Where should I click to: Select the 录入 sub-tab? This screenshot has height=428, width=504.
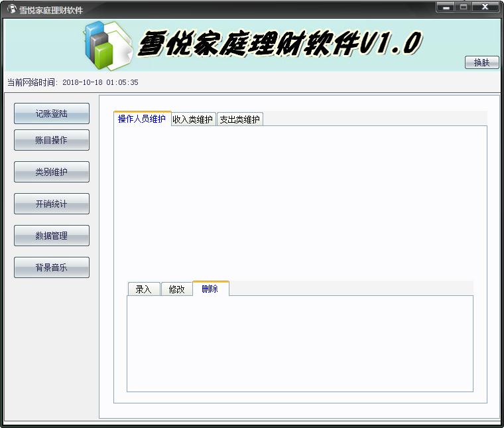tap(144, 289)
